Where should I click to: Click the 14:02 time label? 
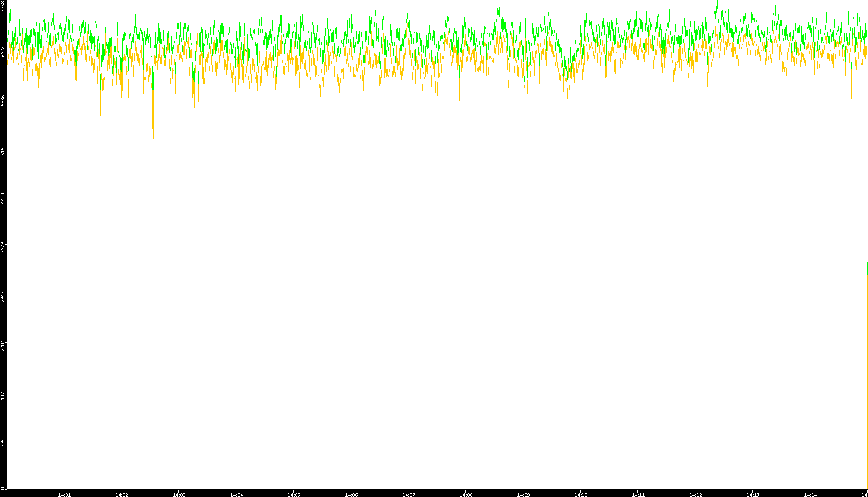coord(121,495)
